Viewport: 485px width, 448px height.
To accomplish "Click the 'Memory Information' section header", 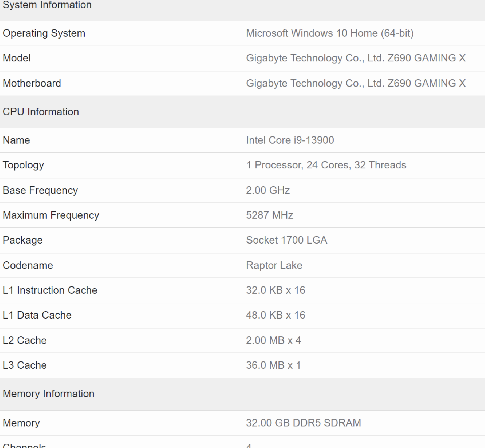I will [48, 394].
